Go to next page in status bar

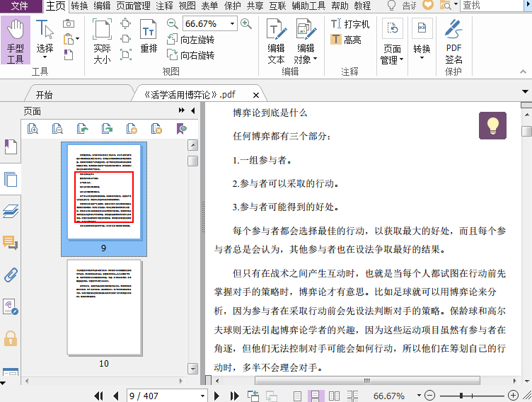coord(216,396)
